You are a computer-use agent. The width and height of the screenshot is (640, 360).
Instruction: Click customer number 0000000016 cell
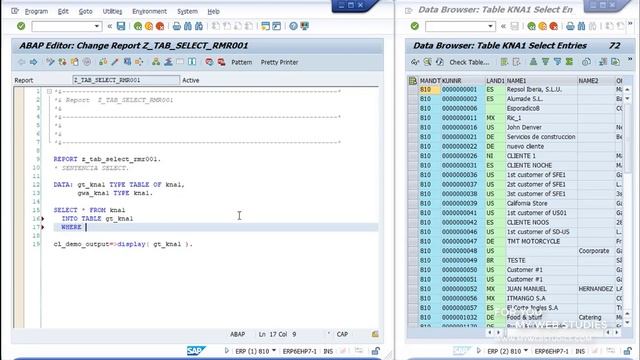point(462,127)
